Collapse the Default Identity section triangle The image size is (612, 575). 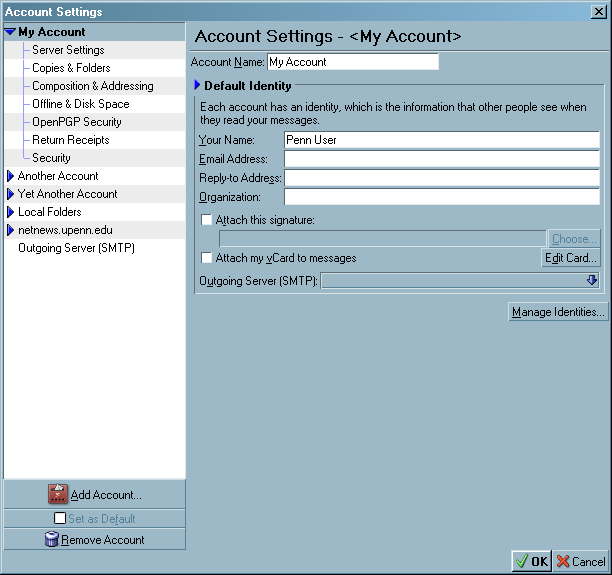coord(197,86)
